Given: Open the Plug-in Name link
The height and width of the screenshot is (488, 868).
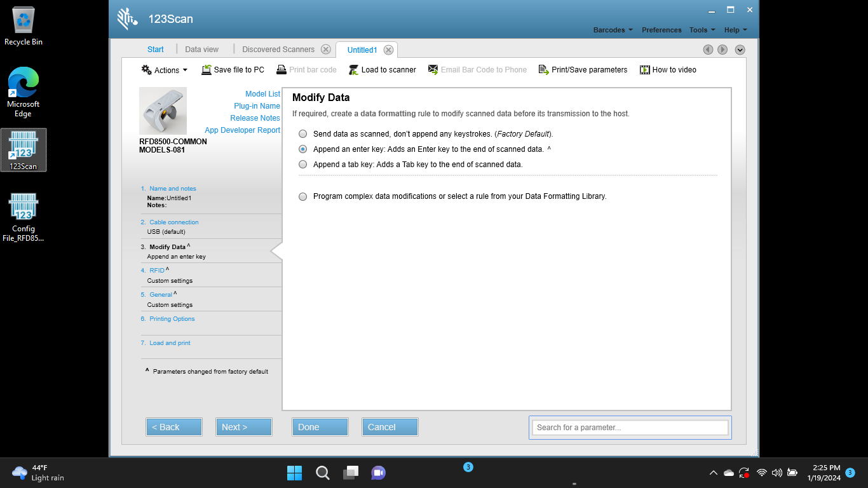Looking at the screenshot, I should [x=257, y=106].
